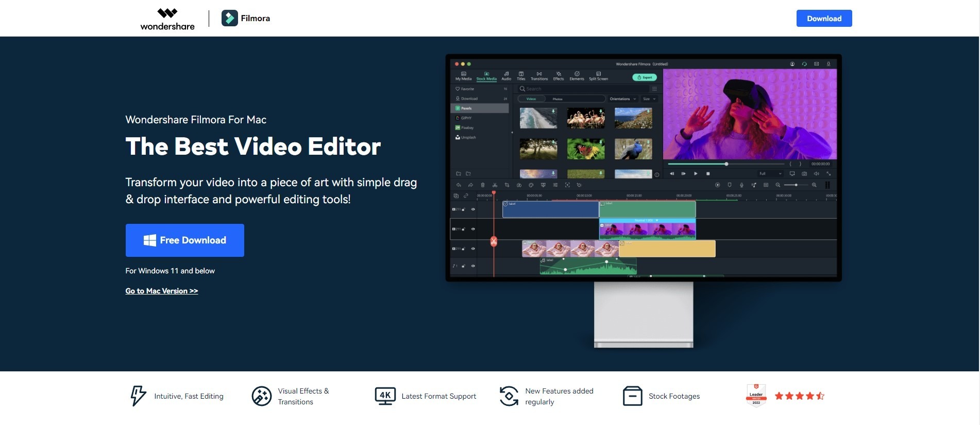Click the Stock Footages box icon
This screenshot has height=425, width=980.
[x=633, y=396]
